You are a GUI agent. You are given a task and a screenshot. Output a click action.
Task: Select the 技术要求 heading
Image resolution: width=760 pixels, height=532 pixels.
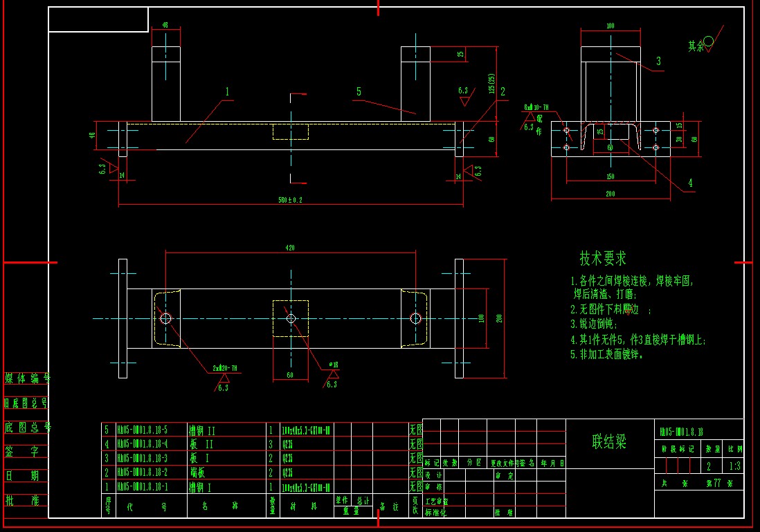(602, 258)
